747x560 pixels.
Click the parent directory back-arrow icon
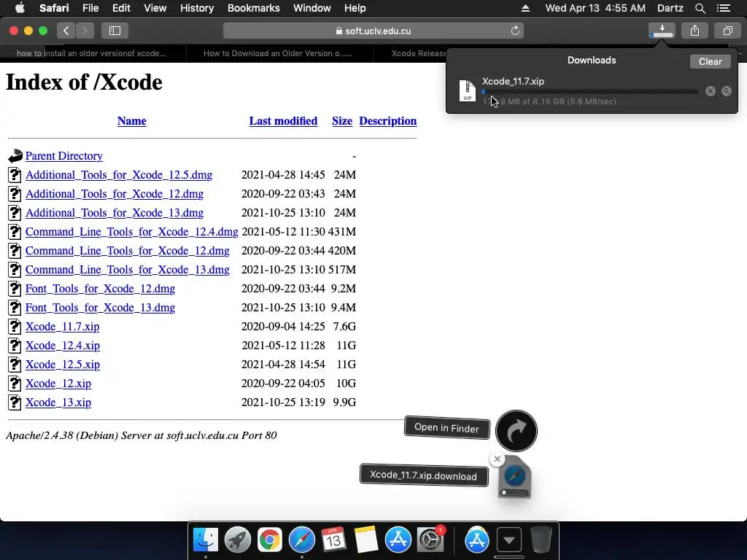click(15, 155)
